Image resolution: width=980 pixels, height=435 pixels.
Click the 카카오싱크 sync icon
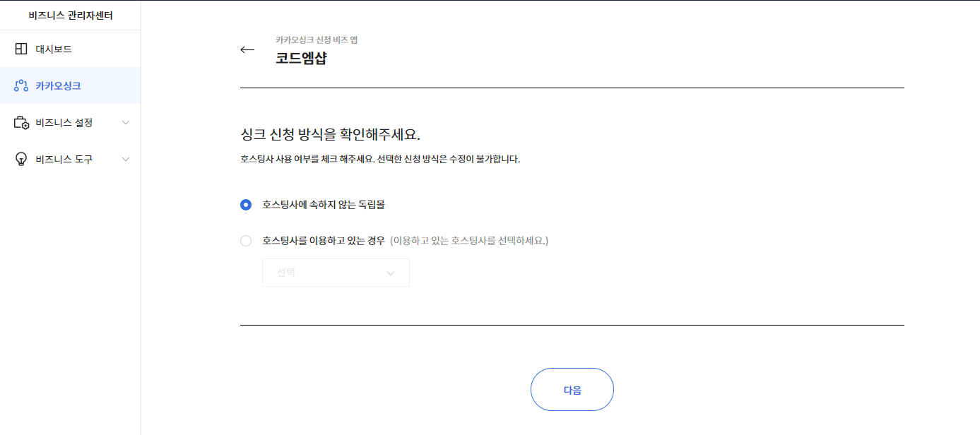pyautogui.click(x=21, y=86)
